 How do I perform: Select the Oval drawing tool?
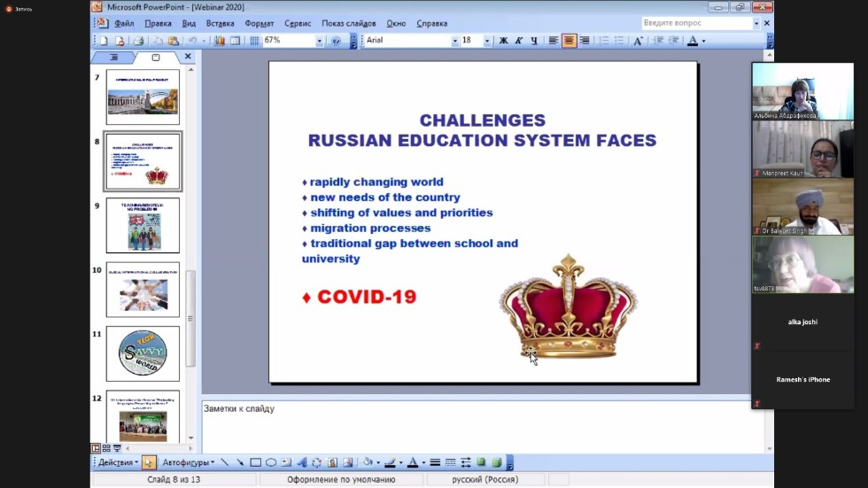tap(271, 462)
